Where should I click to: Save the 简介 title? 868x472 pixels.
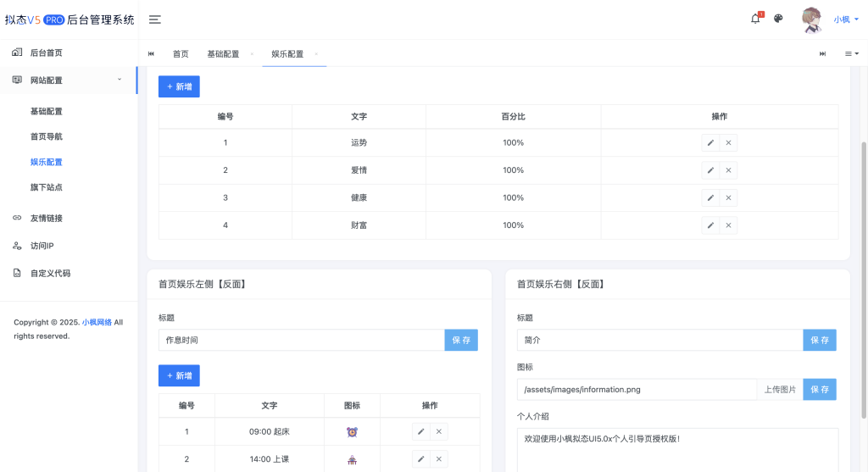820,341
